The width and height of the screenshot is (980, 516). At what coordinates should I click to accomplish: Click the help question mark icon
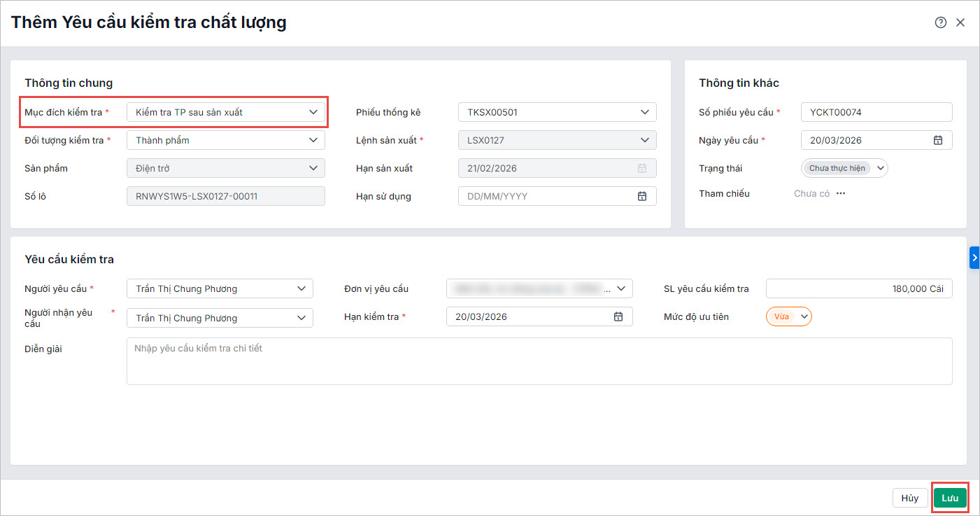click(940, 22)
